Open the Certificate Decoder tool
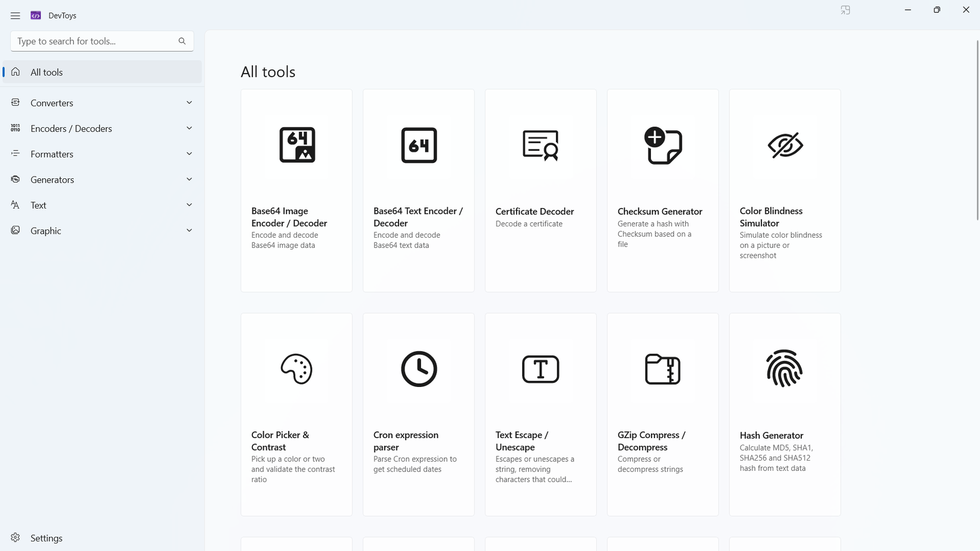The image size is (980, 551). click(540, 190)
